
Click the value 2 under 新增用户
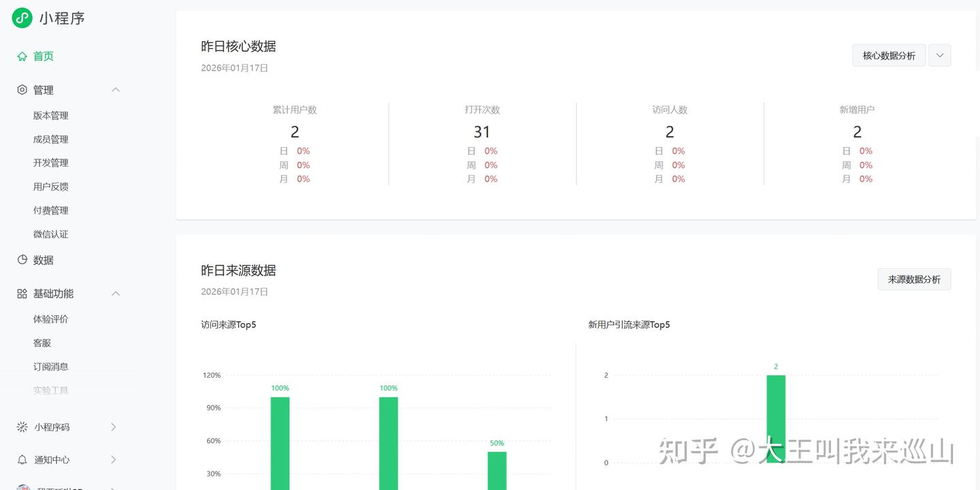point(857,132)
